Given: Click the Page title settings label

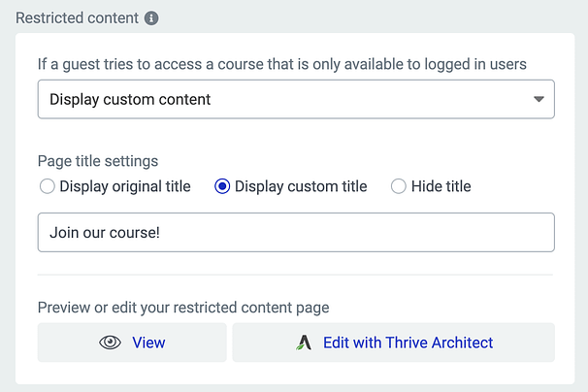Looking at the screenshot, I should pyautogui.click(x=98, y=161).
